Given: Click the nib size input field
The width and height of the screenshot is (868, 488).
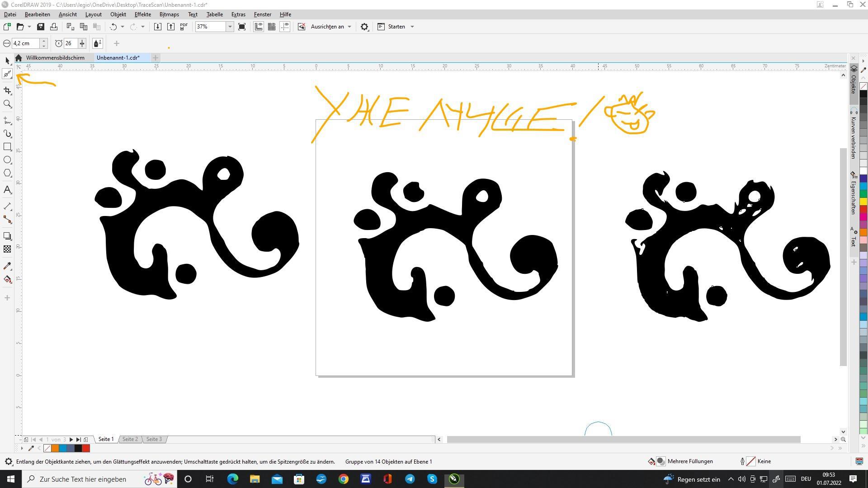Looking at the screenshot, I should [25, 43].
